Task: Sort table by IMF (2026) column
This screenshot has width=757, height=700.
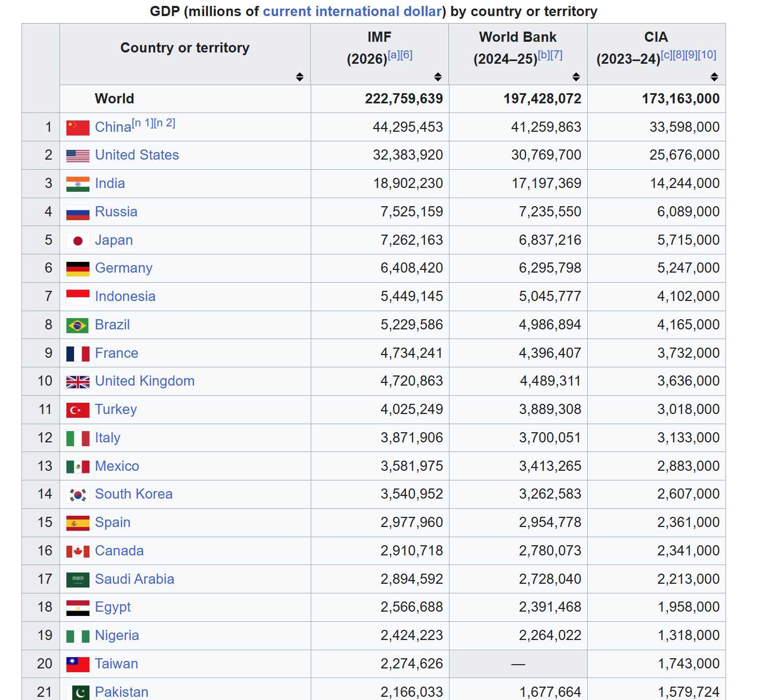Action: tap(438, 77)
